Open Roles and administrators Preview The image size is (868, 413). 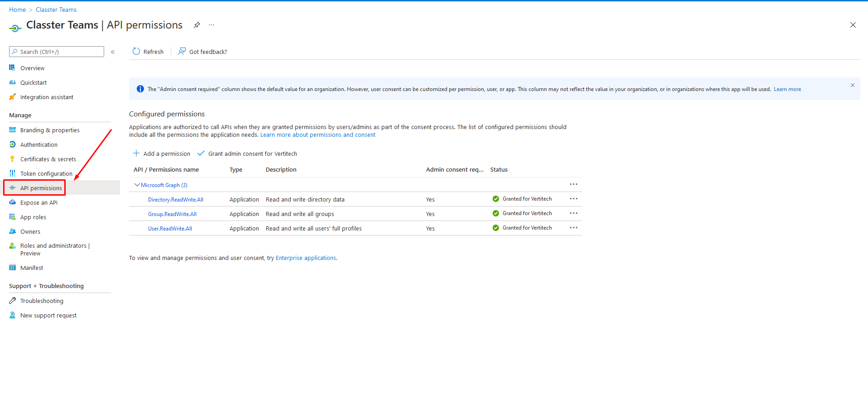(55, 250)
